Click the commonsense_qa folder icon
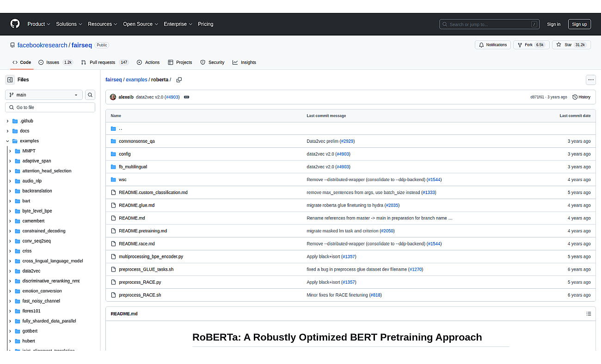 [x=113, y=141]
